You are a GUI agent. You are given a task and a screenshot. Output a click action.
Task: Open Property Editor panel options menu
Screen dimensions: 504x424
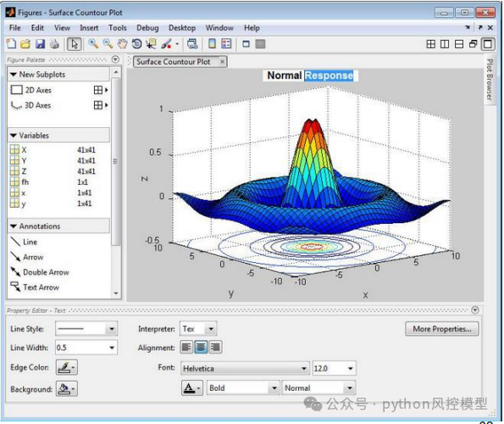click(475, 310)
